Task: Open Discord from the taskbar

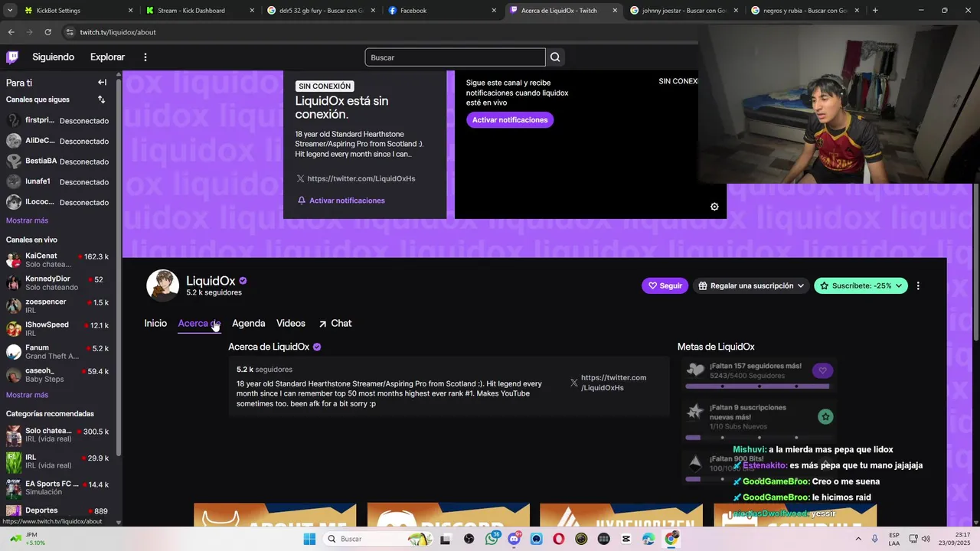Action: pos(514,539)
